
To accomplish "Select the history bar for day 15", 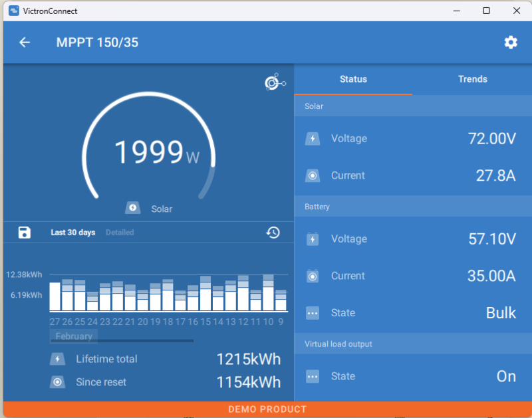I will tap(205, 293).
